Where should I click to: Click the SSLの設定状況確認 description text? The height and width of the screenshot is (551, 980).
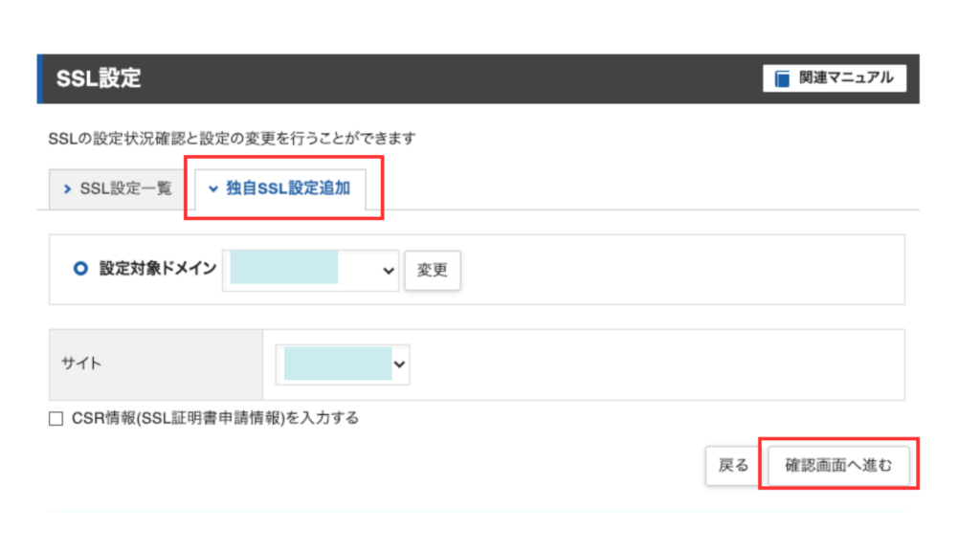tap(232, 138)
